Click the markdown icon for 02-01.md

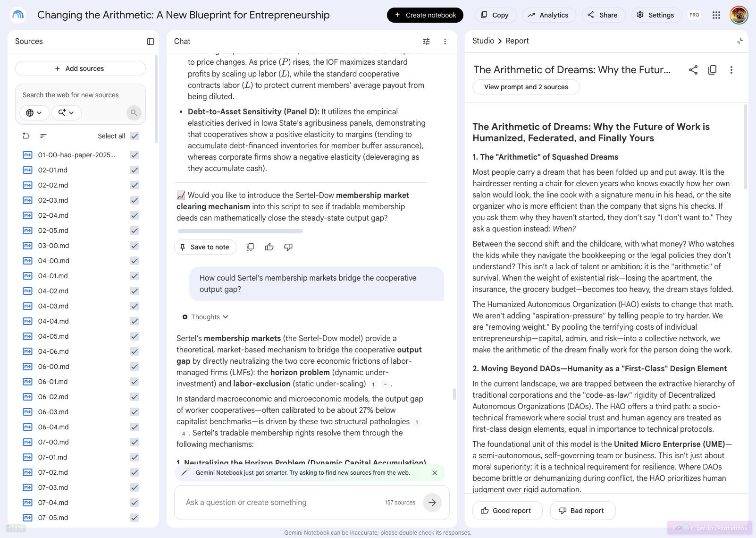coord(28,170)
